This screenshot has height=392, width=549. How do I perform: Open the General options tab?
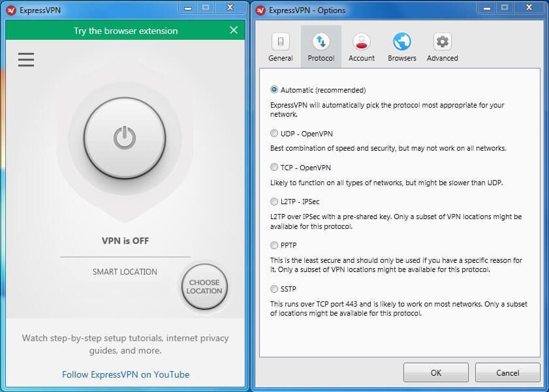point(281,47)
